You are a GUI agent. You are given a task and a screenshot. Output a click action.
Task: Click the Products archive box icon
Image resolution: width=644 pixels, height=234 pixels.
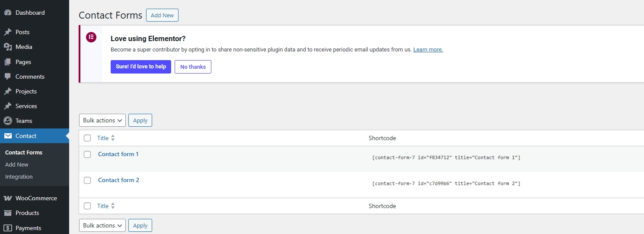point(7,213)
